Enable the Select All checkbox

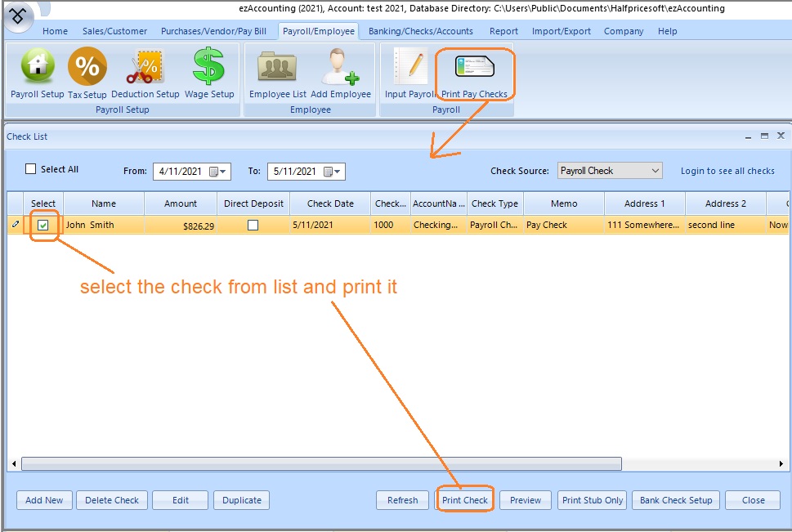click(x=31, y=169)
